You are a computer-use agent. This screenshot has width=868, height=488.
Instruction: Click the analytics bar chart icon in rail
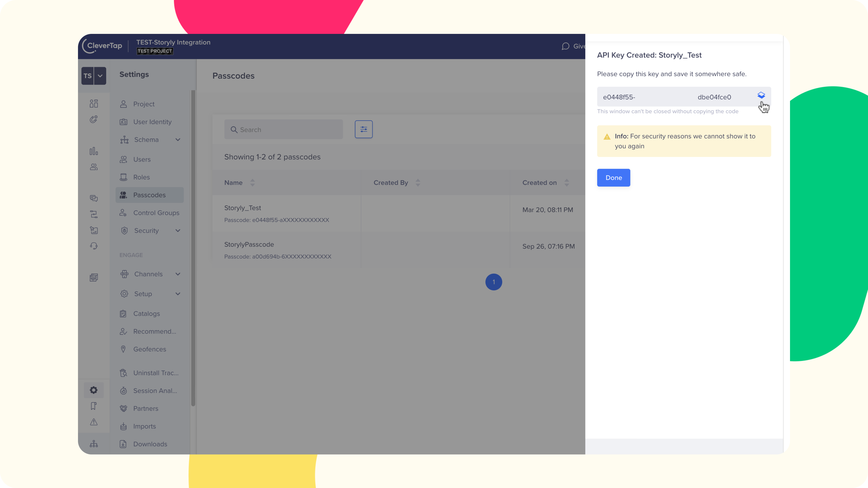point(94,151)
